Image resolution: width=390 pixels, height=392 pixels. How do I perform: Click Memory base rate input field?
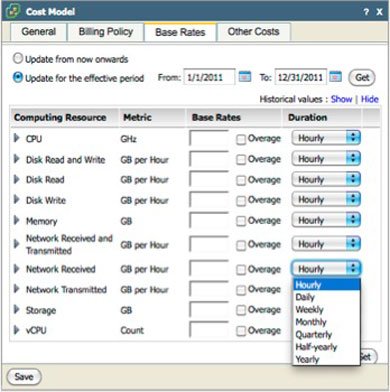(209, 220)
